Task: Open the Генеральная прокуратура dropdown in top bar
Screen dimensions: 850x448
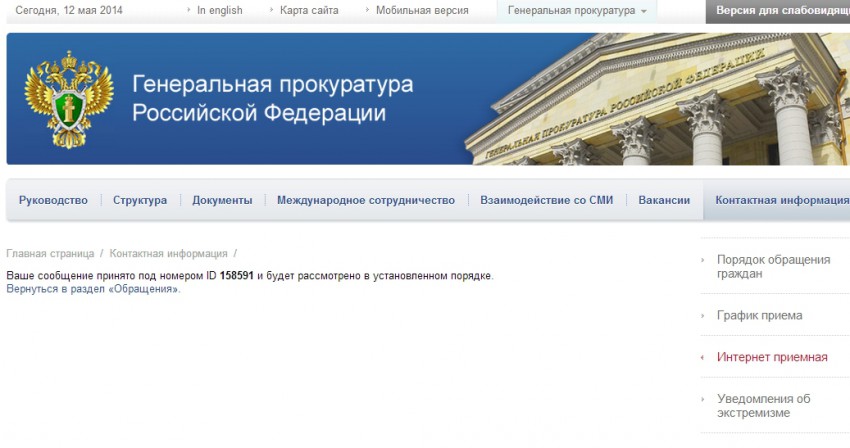Action: [577, 11]
